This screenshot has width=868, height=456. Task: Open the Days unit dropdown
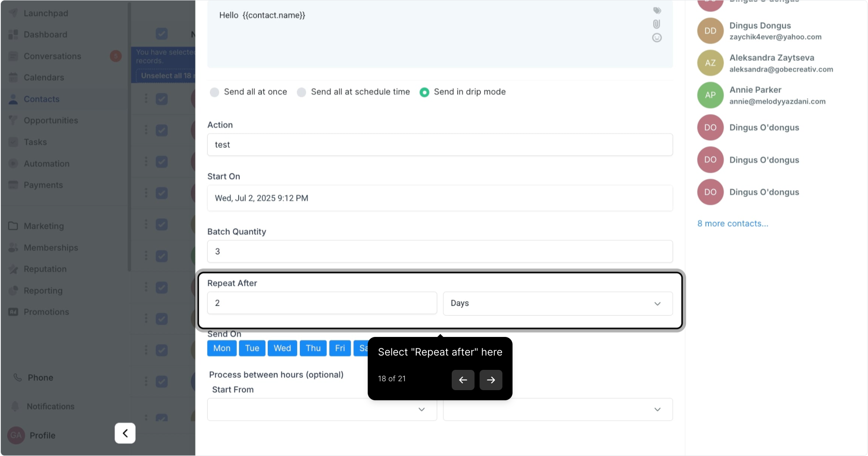[557, 304]
